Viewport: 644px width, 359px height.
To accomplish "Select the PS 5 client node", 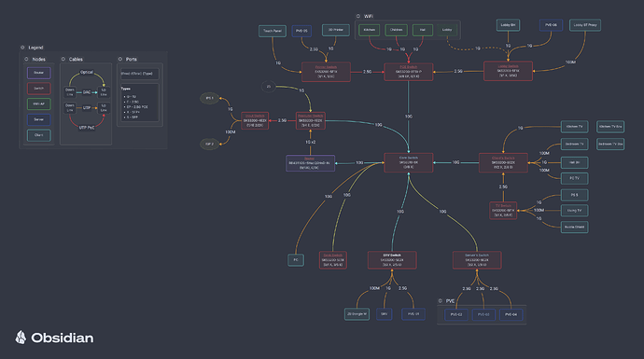I will [x=574, y=195].
